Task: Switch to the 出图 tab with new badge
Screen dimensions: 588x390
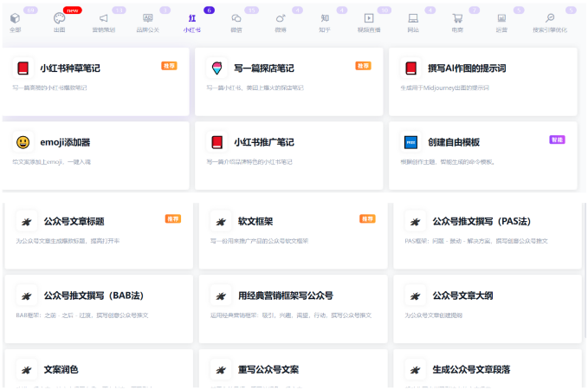Action: [59, 23]
